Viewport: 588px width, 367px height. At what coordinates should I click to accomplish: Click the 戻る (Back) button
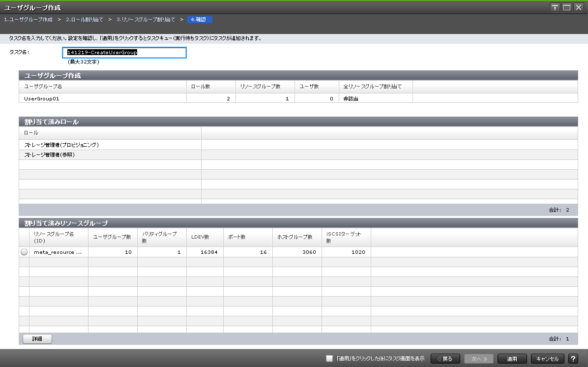point(444,359)
